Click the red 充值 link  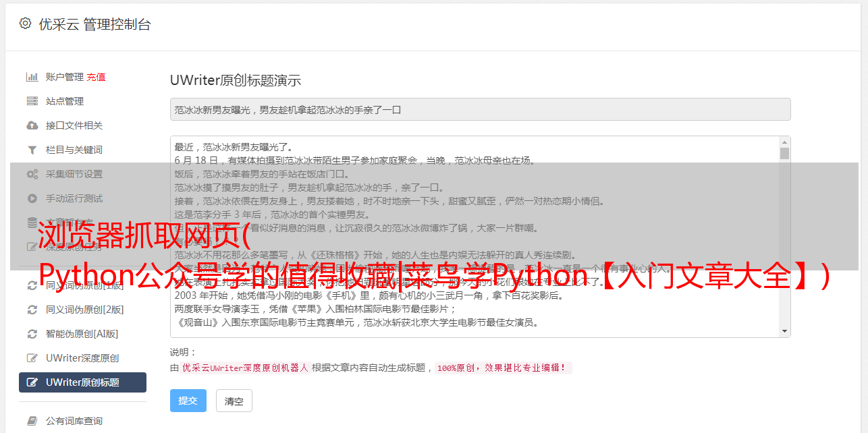(96, 77)
